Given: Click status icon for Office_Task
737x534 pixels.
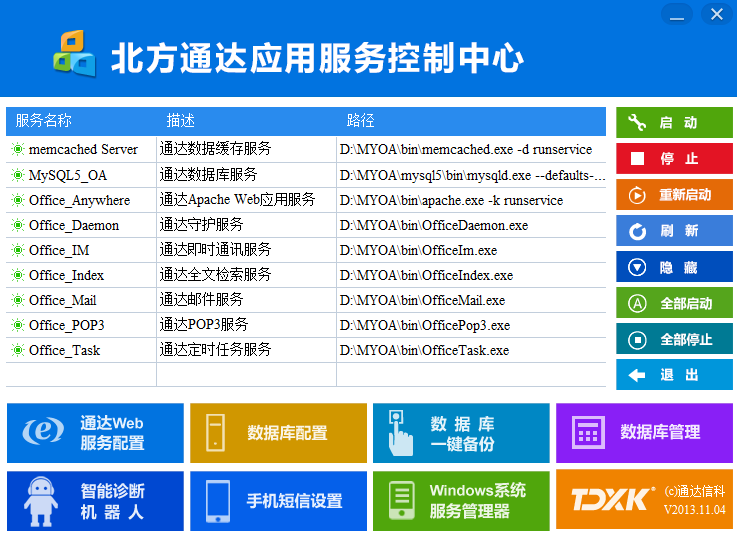Looking at the screenshot, I should [x=18, y=350].
